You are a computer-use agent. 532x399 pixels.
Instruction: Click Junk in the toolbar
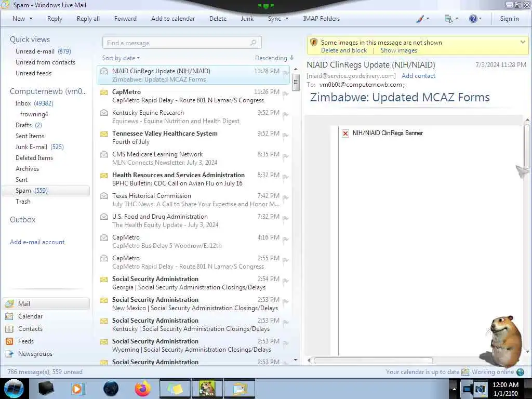247,19
